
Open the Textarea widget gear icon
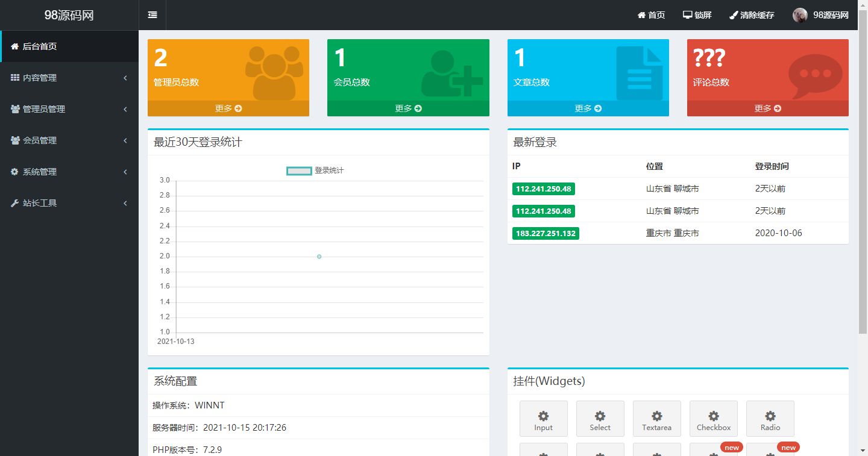pyautogui.click(x=656, y=416)
